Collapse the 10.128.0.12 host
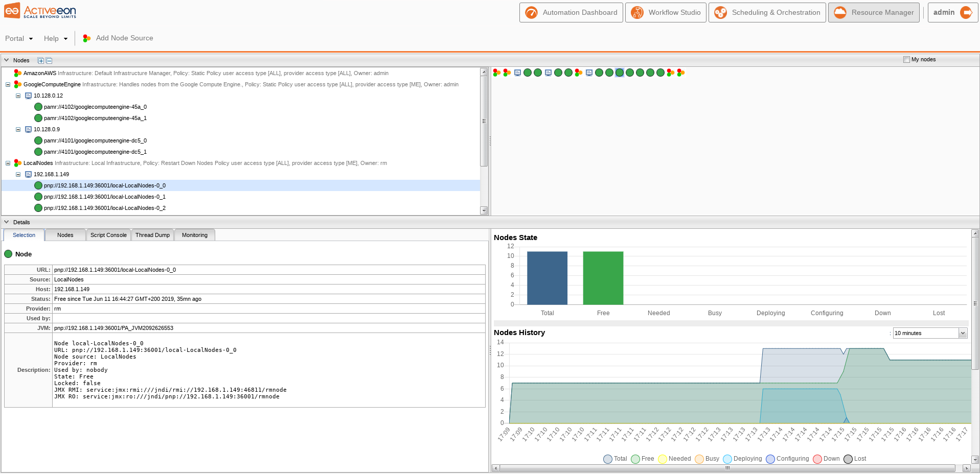 pyautogui.click(x=18, y=96)
